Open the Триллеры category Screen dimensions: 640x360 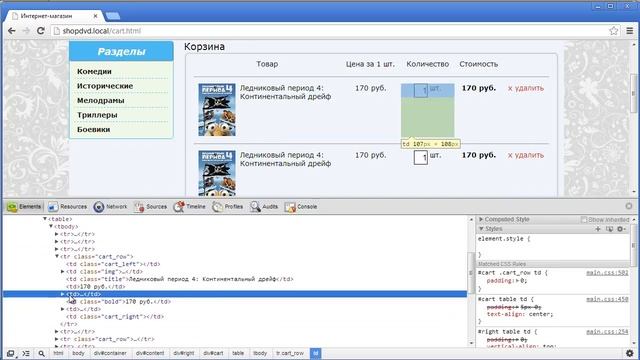97,115
